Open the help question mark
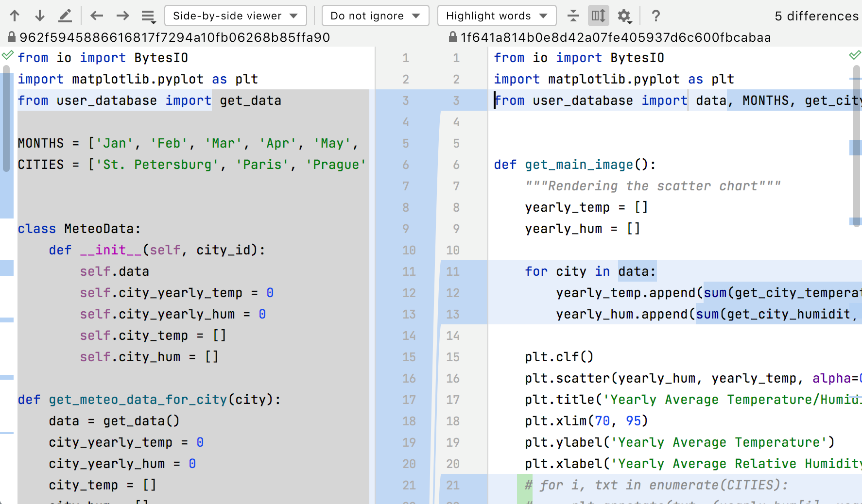The height and width of the screenshot is (504, 862). 655,16
